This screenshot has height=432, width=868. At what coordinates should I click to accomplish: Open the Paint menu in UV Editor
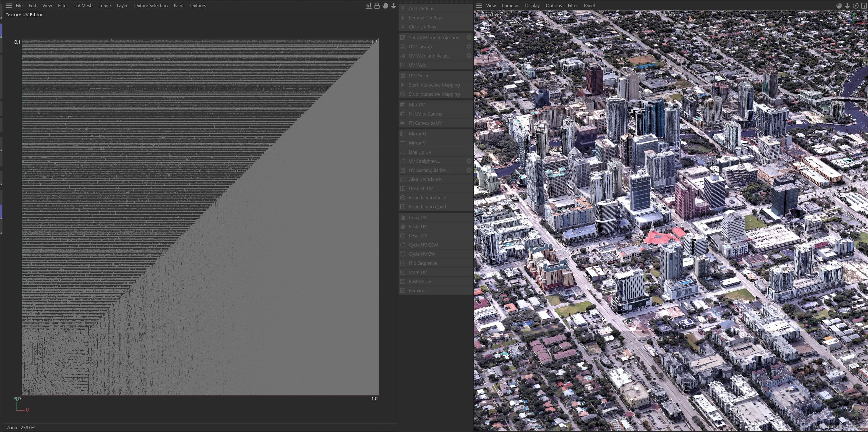(x=179, y=5)
